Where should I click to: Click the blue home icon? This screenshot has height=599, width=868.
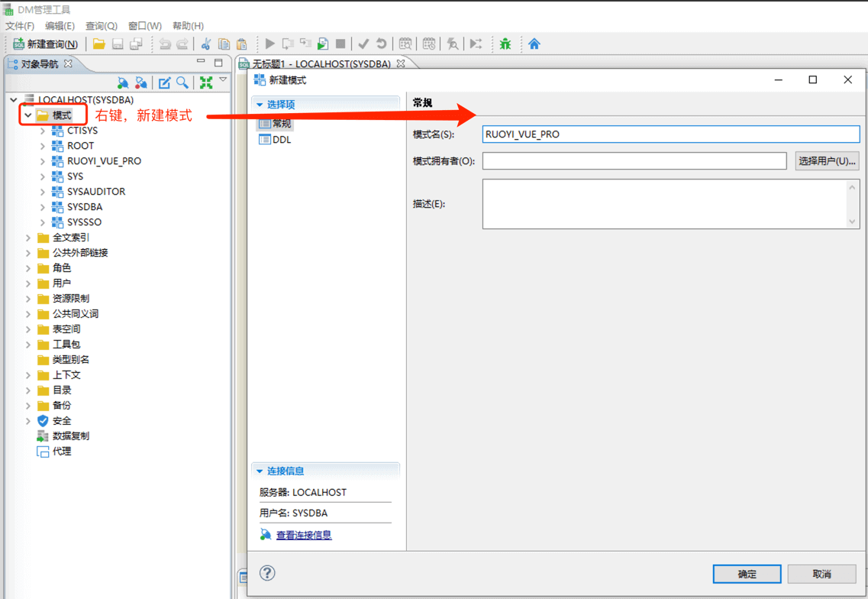coord(534,44)
